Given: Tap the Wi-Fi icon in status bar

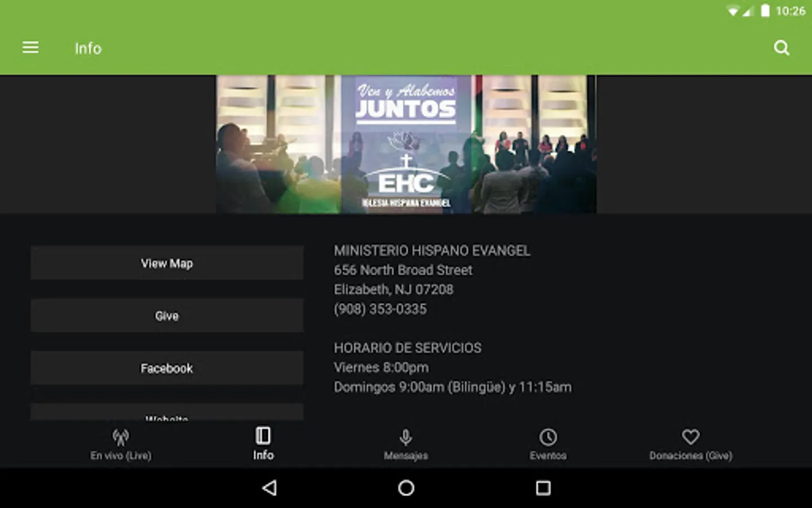Looking at the screenshot, I should (x=732, y=11).
